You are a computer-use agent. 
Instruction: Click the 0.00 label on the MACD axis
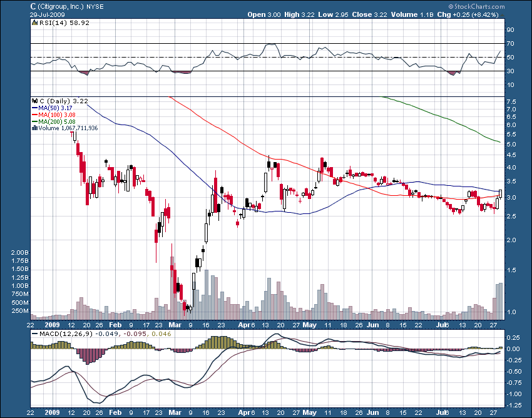(513, 349)
